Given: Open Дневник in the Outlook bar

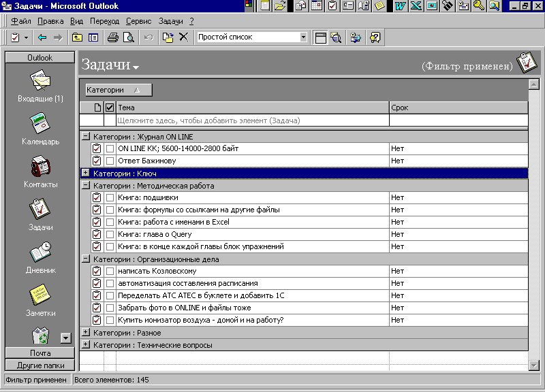Looking at the screenshot, I should 40,257.
